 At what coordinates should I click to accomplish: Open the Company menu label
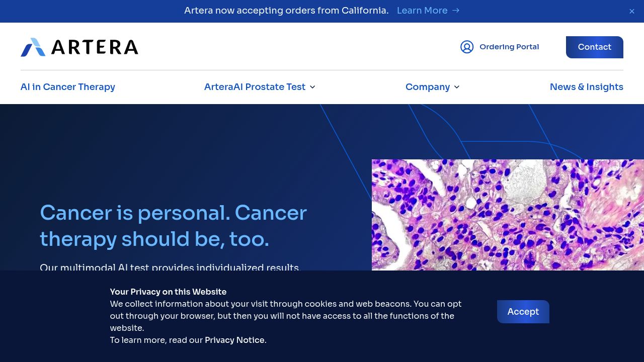[x=428, y=87]
